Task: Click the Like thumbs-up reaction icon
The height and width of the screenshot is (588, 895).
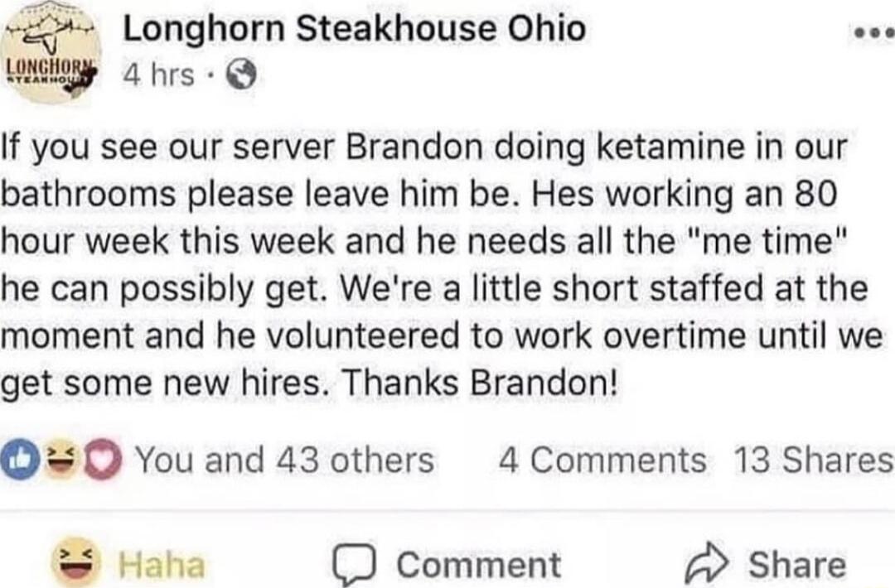Action: pos(17,459)
